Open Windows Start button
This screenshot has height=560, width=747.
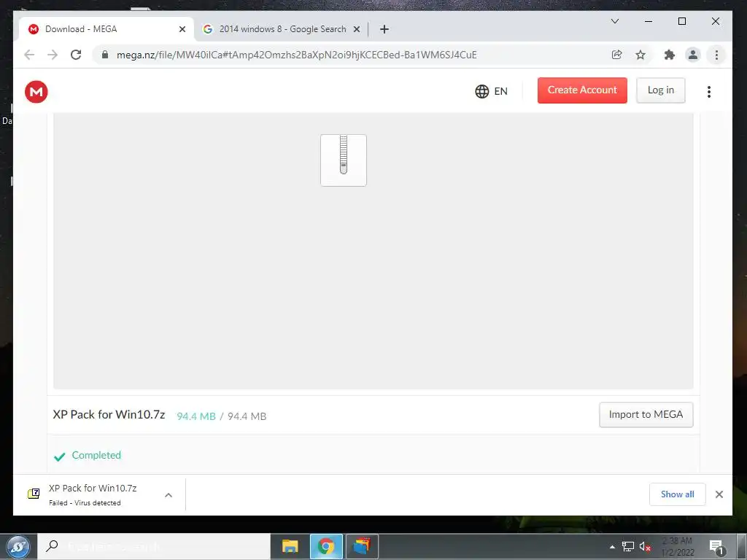[18, 546]
